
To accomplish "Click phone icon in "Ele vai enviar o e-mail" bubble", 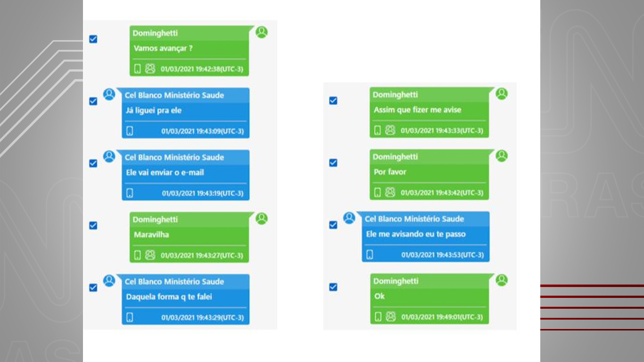I will 130,193.
